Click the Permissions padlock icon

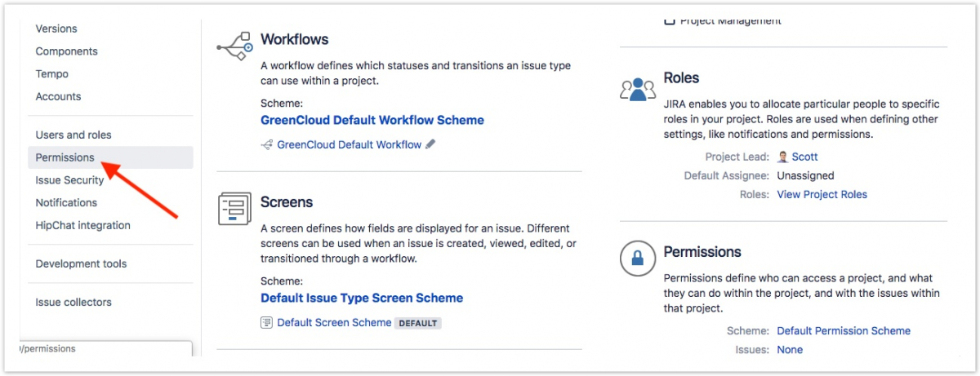click(637, 259)
